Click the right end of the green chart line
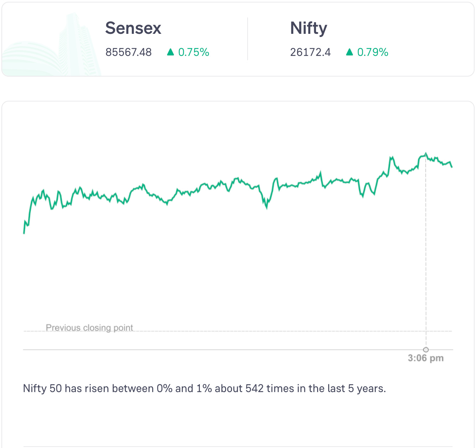 [452, 167]
